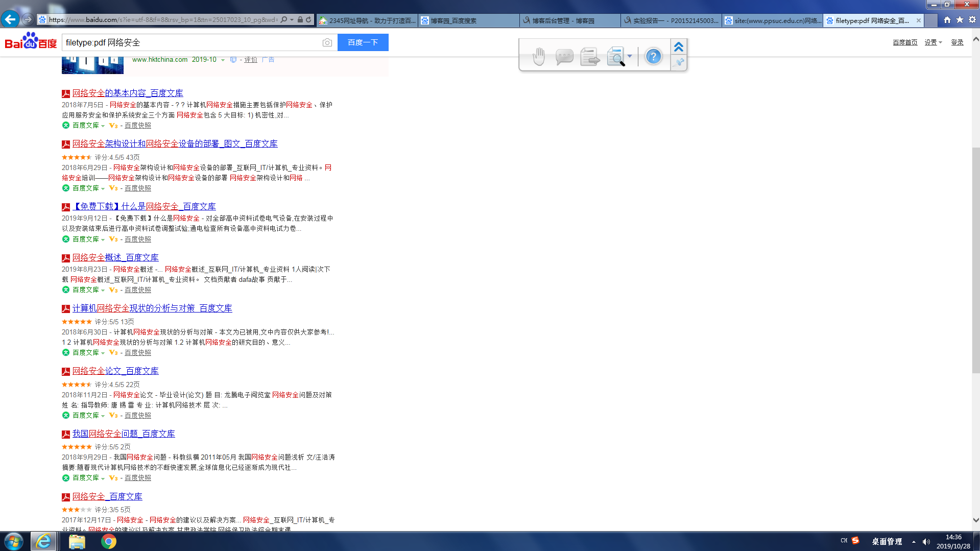Expand 百度文库 dropdown under 网络安全的基本内容
Image resolution: width=980 pixels, height=551 pixels.
coord(103,126)
